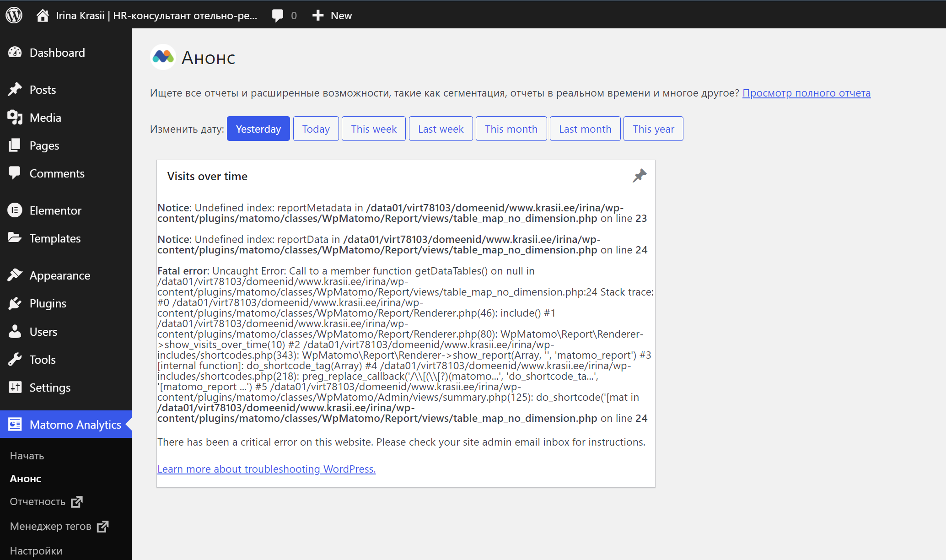This screenshot has width=946, height=560.
Task: Open the Elementor sidebar icon
Action: coord(15,210)
